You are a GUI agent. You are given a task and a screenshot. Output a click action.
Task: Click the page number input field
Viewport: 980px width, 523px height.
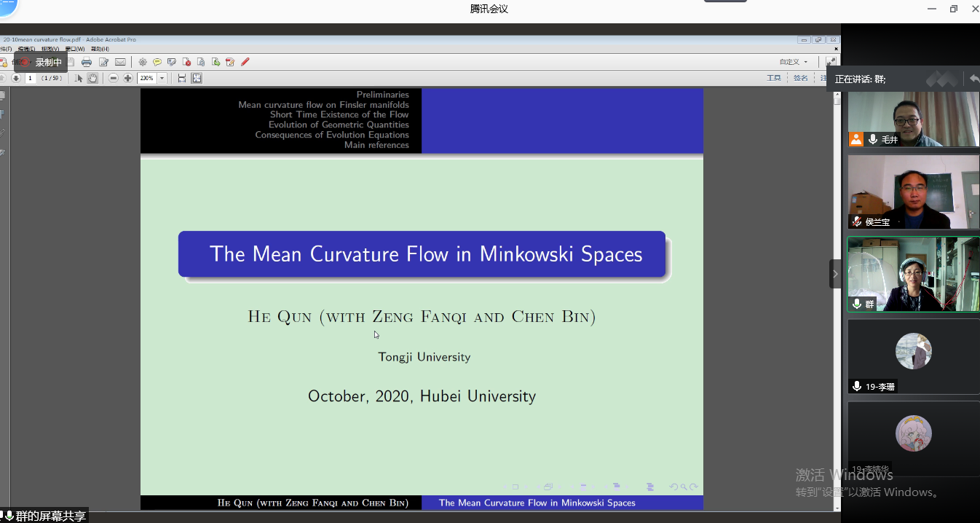(31, 78)
